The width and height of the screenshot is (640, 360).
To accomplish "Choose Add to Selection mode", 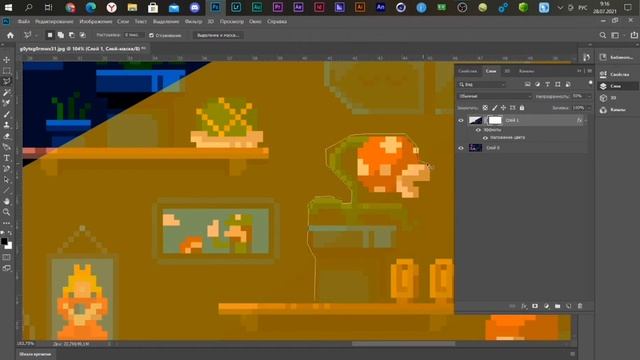I will [61, 36].
